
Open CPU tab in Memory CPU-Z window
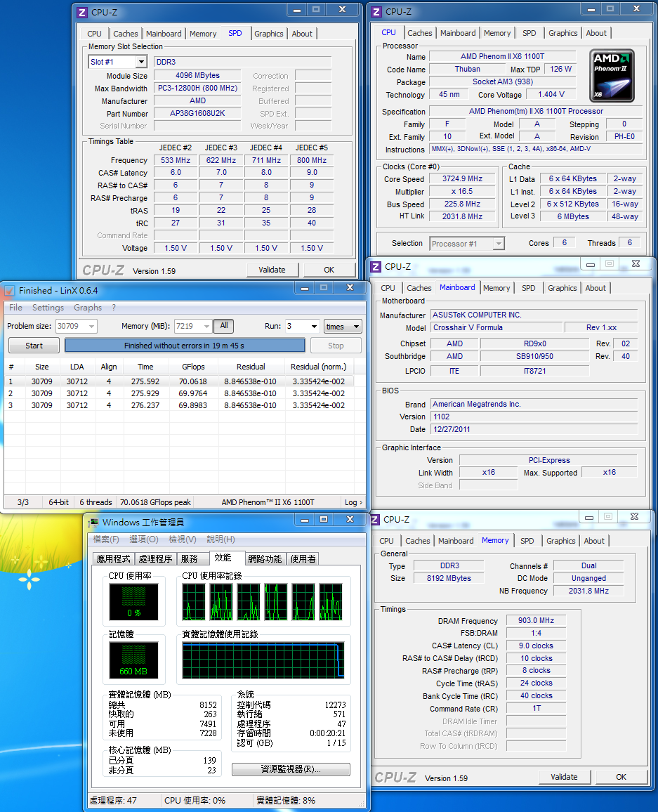pos(386,541)
